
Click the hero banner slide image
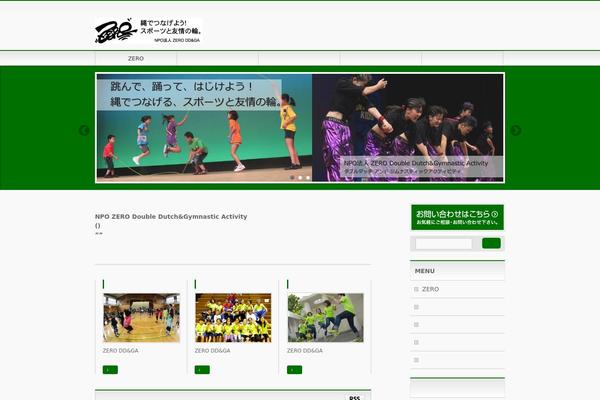tap(300, 127)
